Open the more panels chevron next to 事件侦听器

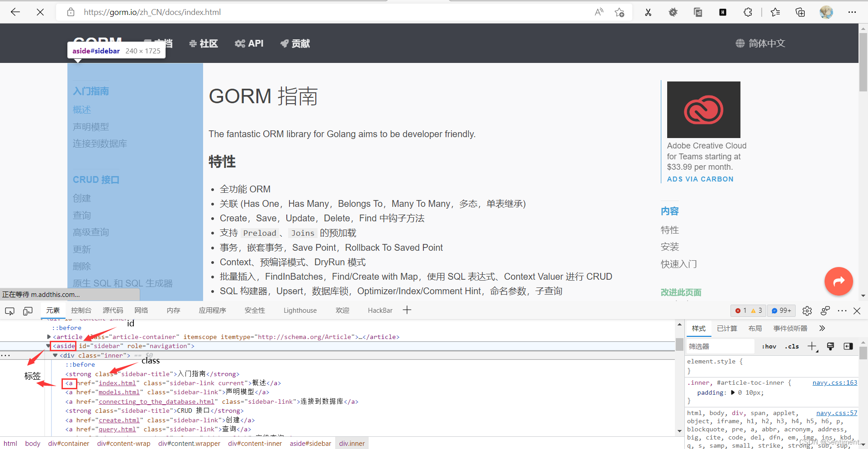[822, 328]
